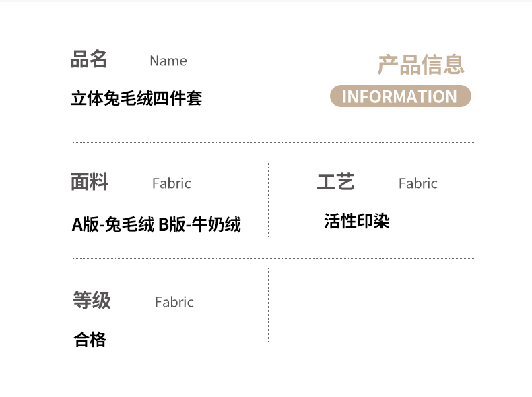
Task: Select the 合格 grade value
Action: pos(90,340)
